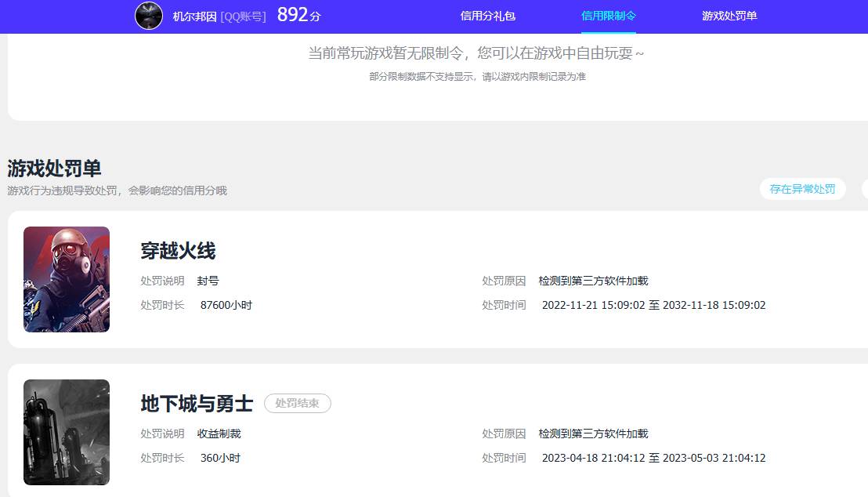The height and width of the screenshot is (497, 868).
Task: Click the 87600小时 penalty duration
Action: [226, 305]
